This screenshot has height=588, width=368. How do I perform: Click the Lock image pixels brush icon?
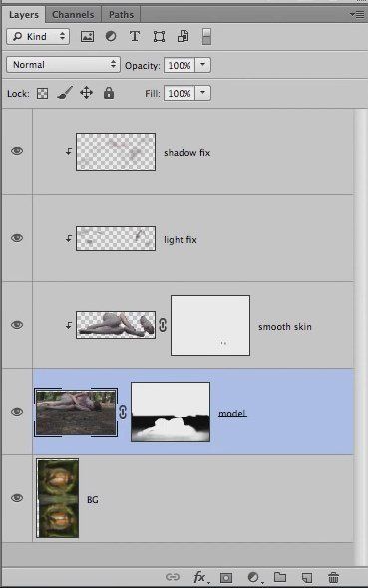tap(65, 93)
